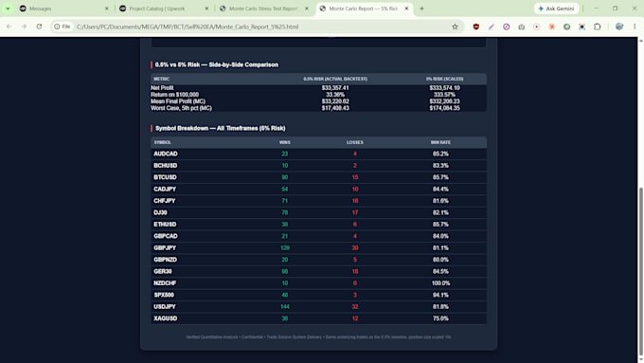Viewport: 644px width, 363px height.
Task: Select the Return on $100,000 label
Action: click(174, 95)
